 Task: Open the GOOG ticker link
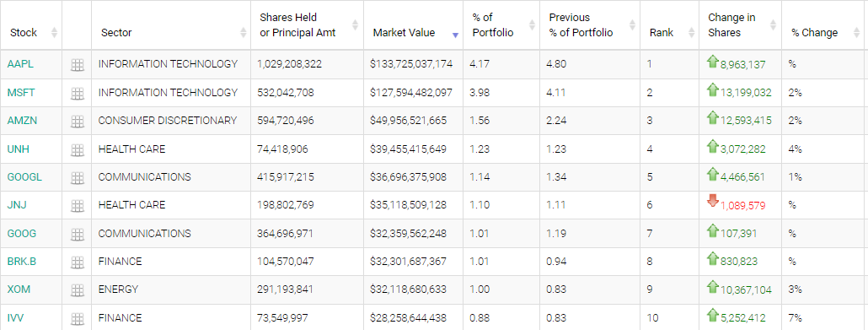tap(22, 234)
